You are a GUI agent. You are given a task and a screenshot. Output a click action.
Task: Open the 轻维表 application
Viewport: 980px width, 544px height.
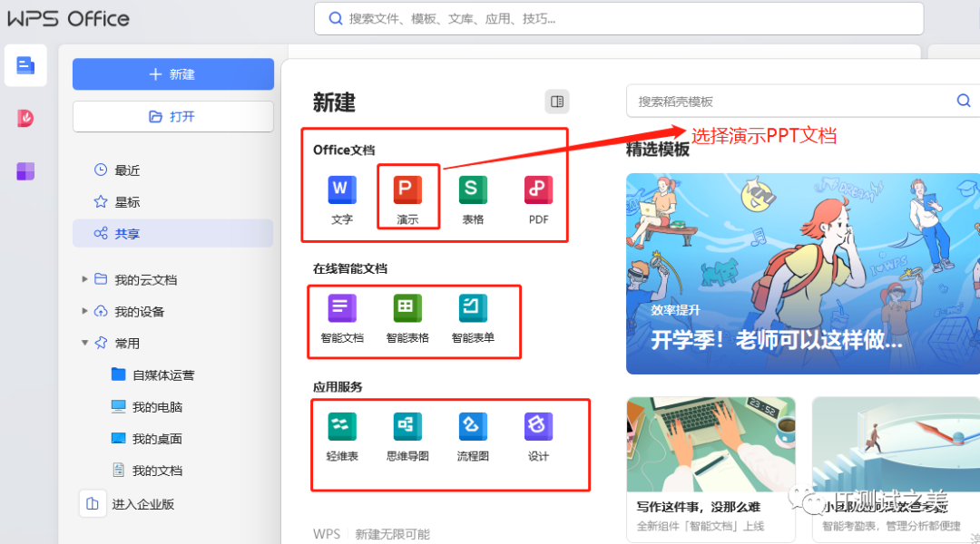point(342,427)
